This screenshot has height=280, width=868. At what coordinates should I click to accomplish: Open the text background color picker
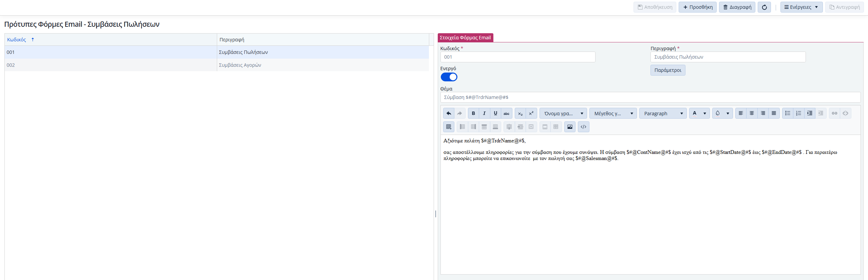pyautogui.click(x=722, y=113)
